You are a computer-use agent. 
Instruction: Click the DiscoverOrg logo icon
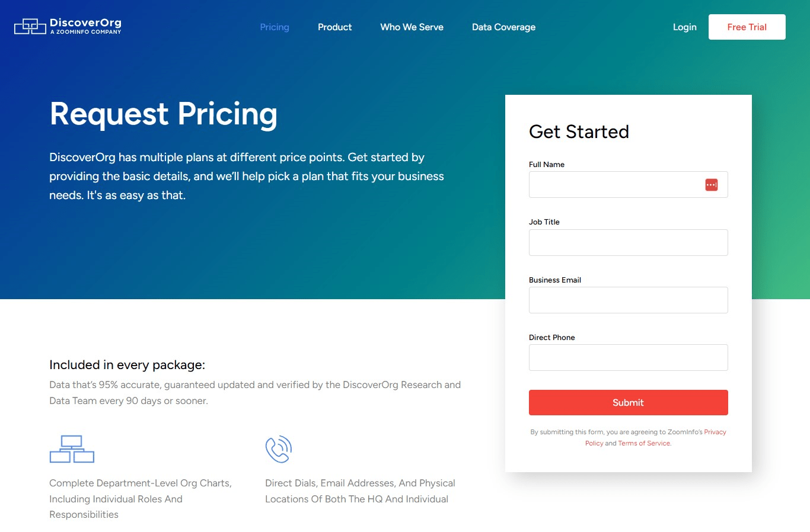[x=28, y=26]
